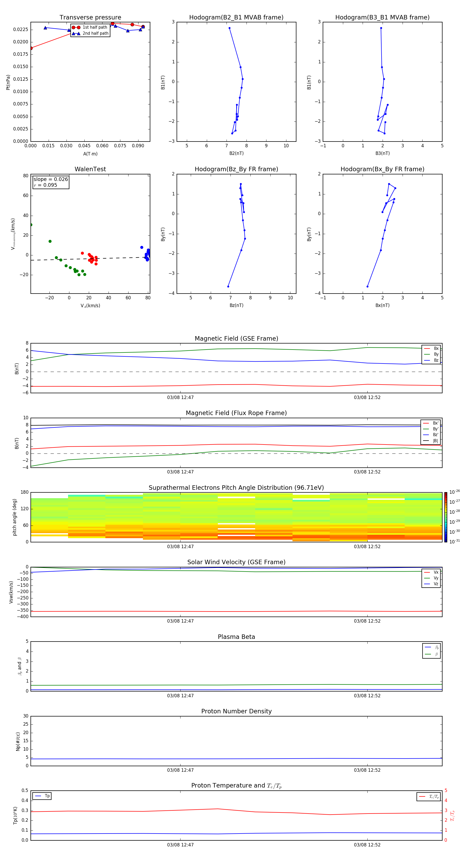Click the By legend entry in GSE magnetic field panel
Image resolution: width=473 pixels, height=868 pixels.
[x=431, y=354]
